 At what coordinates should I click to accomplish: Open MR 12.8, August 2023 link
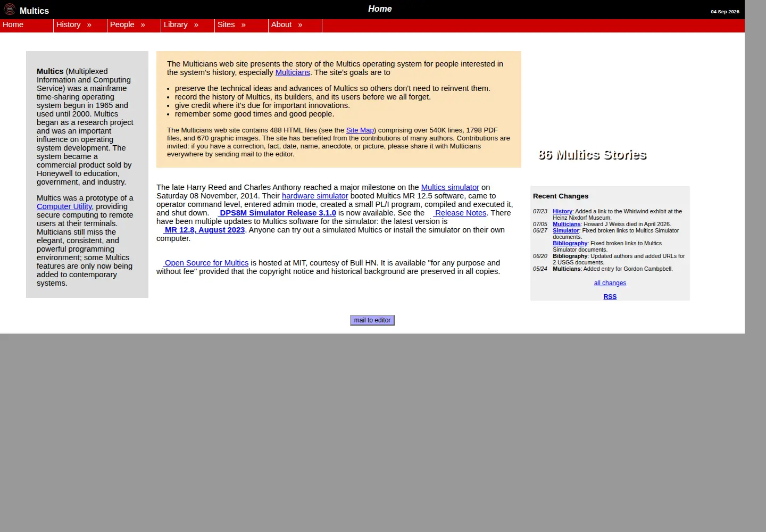(204, 230)
